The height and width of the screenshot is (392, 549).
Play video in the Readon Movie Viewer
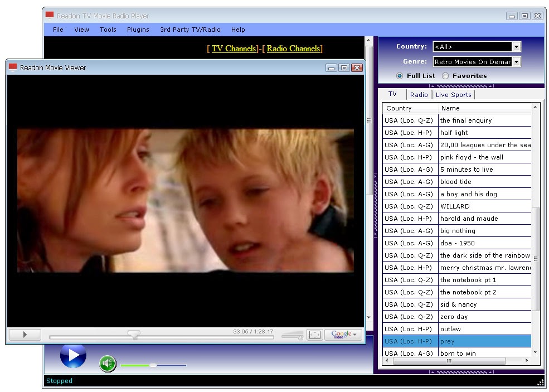25,335
